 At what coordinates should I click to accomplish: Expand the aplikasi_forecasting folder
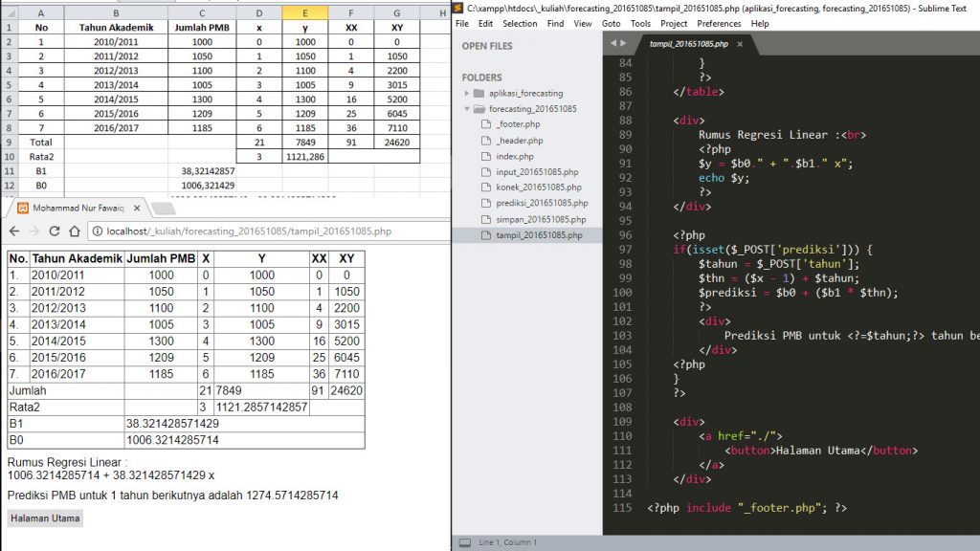click(x=467, y=94)
